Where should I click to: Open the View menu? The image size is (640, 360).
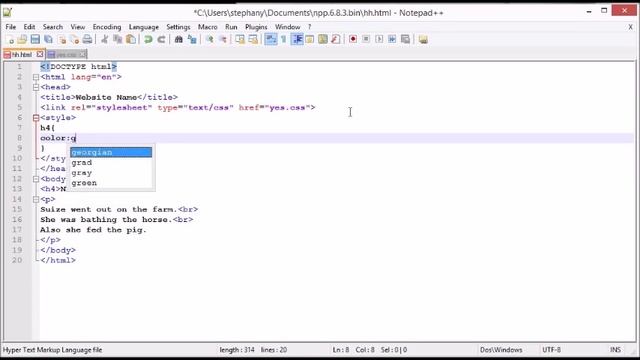click(x=78, y=27)
